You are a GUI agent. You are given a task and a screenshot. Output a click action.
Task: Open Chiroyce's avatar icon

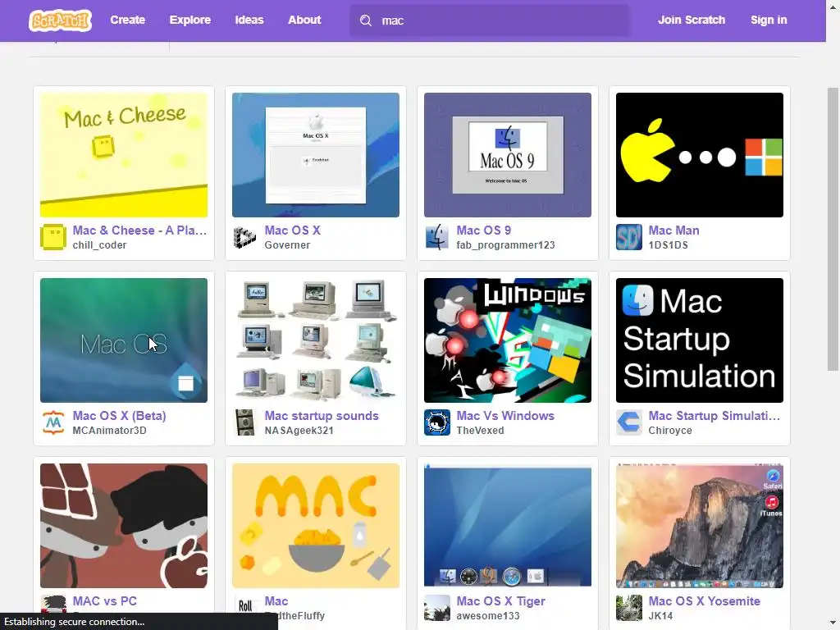[x=629, y=422]
